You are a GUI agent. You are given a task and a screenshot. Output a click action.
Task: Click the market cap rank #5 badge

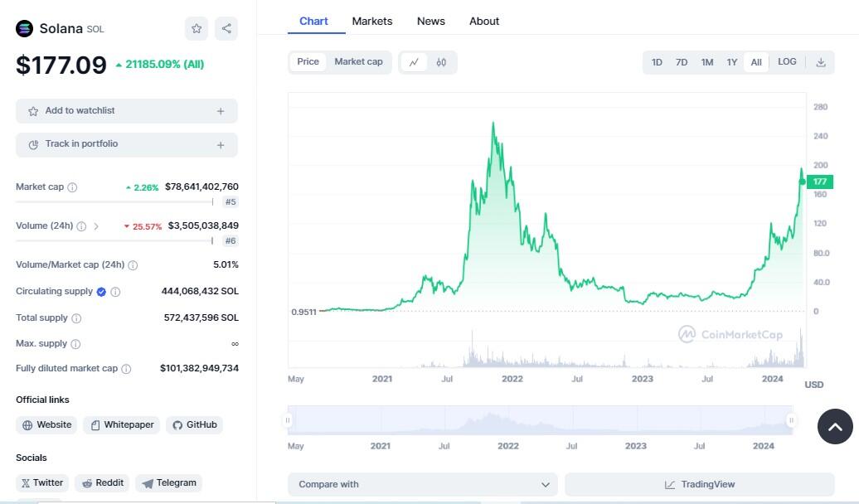(x=231, y=202)
